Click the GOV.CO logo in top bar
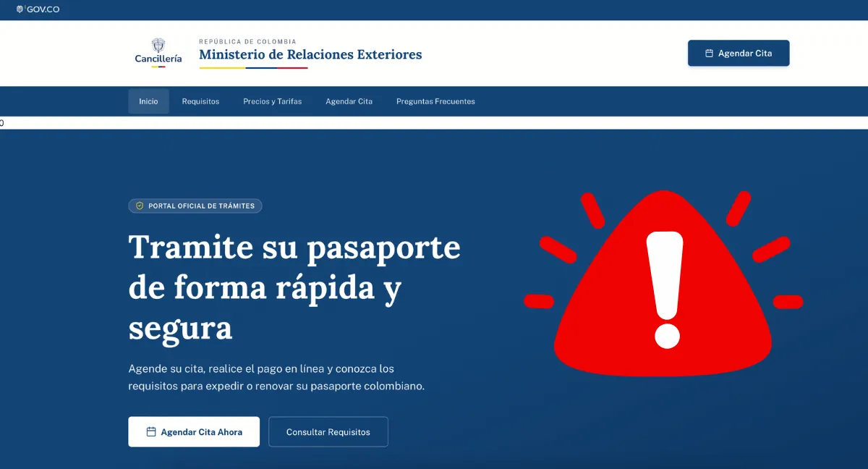The width and height of the screenshot is (868, 469). pyautogui.click(x=38, y=9)
